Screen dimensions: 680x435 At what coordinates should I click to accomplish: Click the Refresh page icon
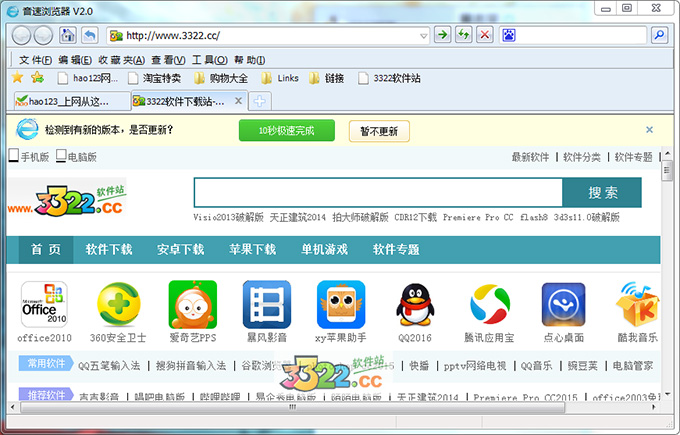click(464, 35)
